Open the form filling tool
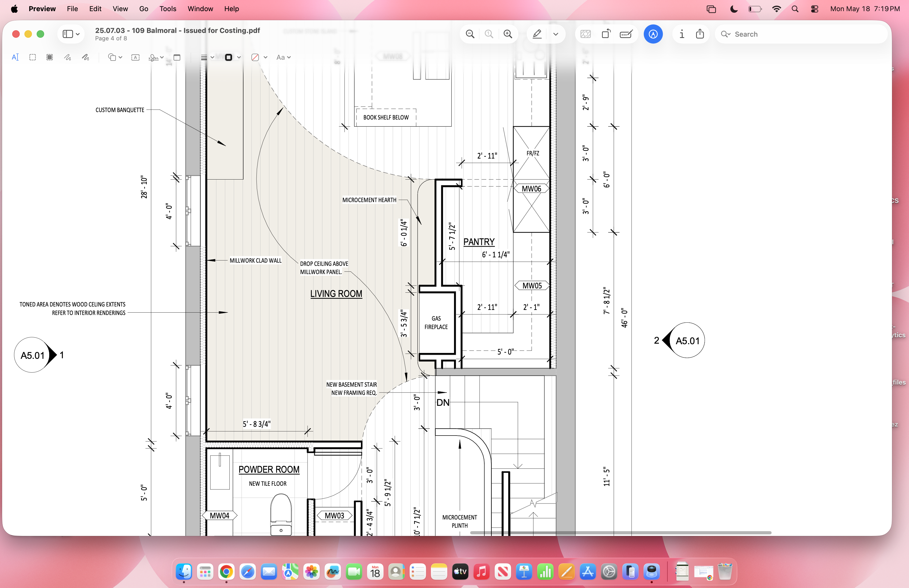Image resolution: width=909 pixels, height=588 pixels. [x=626, y=34]
